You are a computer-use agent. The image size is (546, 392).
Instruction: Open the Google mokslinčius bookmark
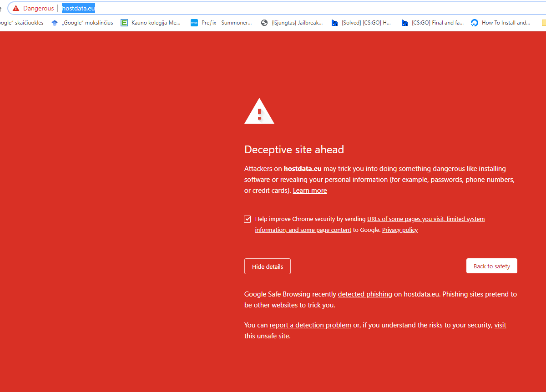pyautogui.click(x=82, y=23)
